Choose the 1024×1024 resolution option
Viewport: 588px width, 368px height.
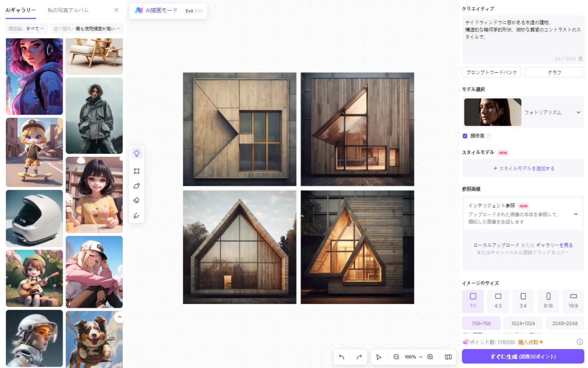click(523, 323)
